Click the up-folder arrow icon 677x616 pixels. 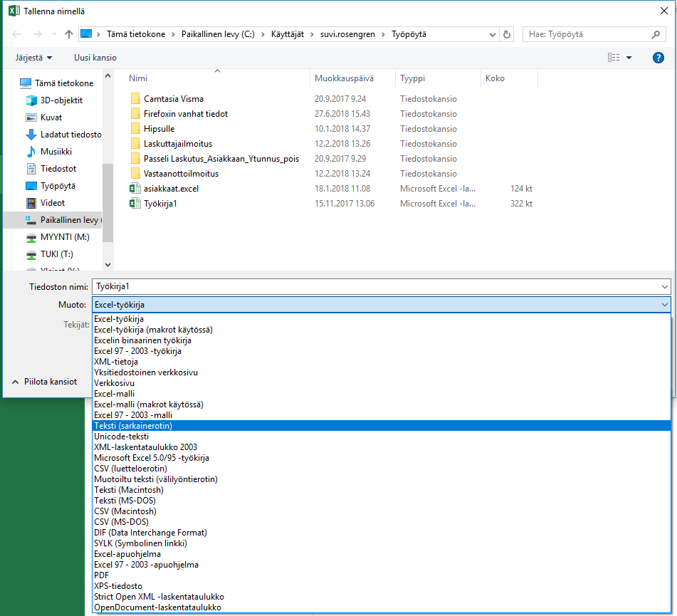coord(69,34)
